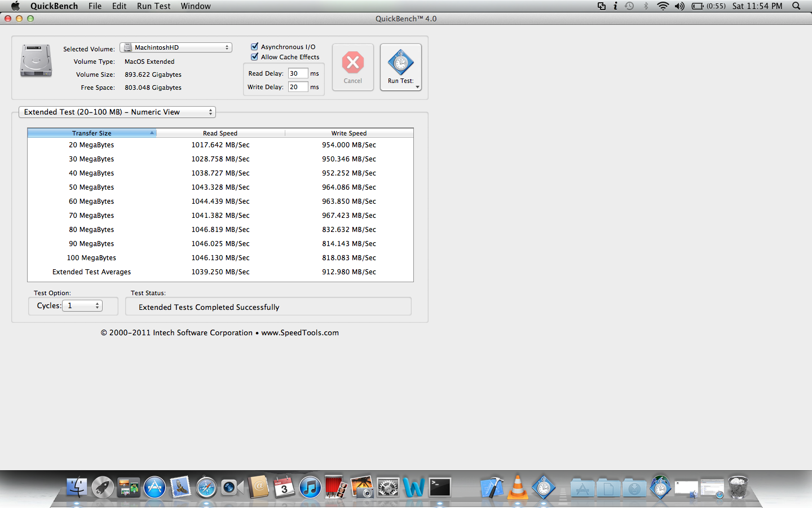Open the Trash in the Dock

[x=738, y=487]
